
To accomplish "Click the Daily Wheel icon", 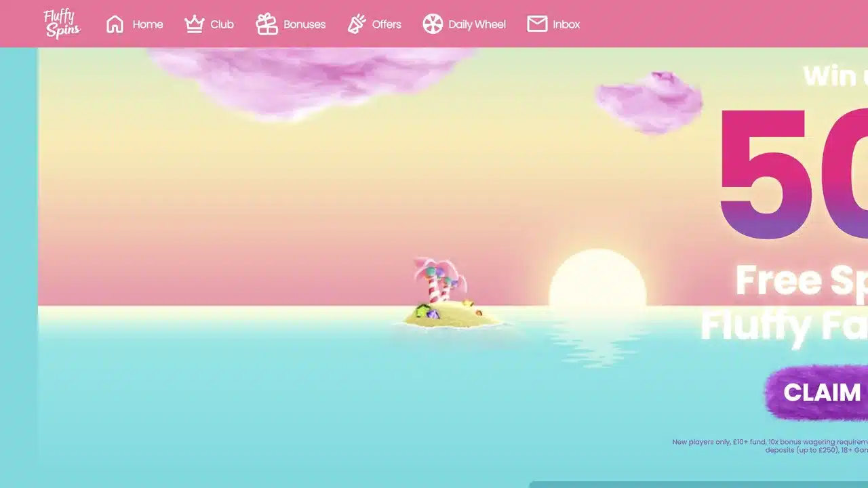I will 433,24.
